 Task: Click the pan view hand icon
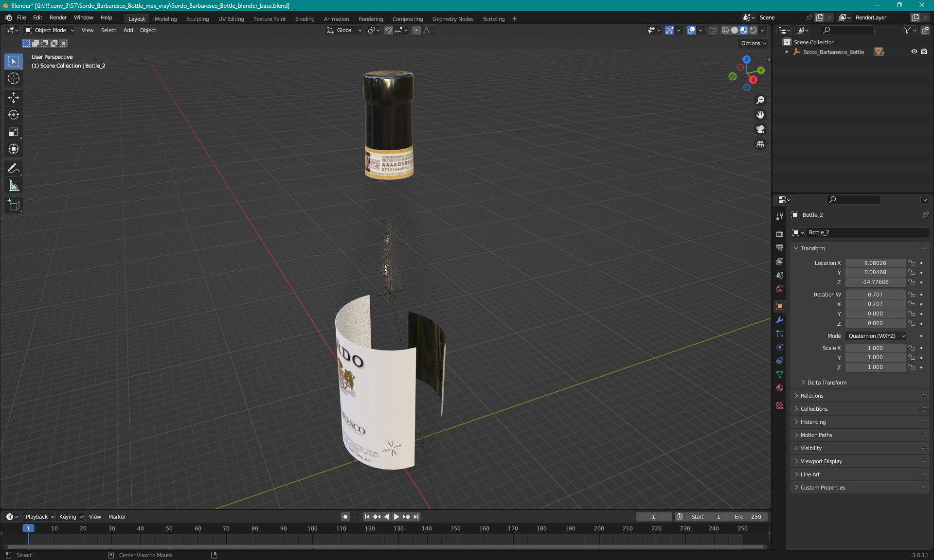coord(760,115)
